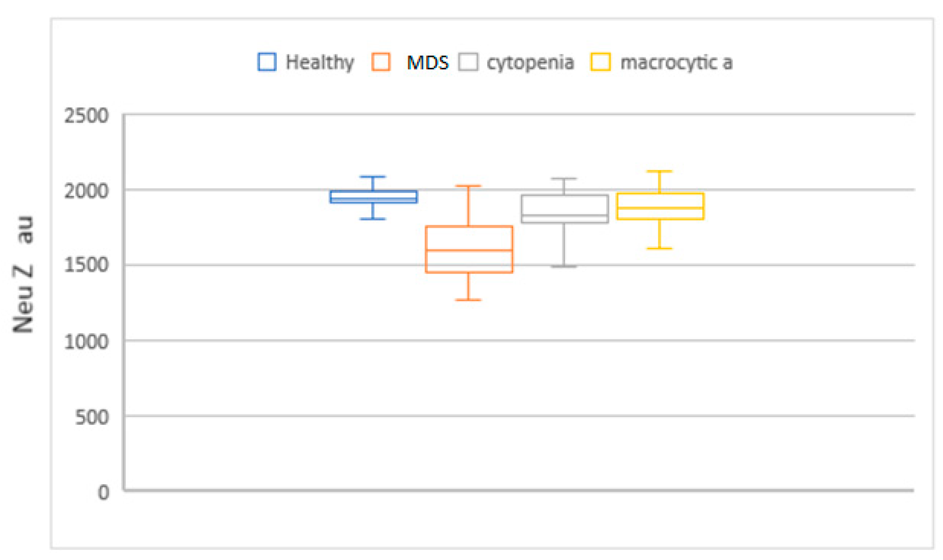Click the orange MDS legend swatch
This screenshot has width=943, height=560.
[x=381, y=62]
